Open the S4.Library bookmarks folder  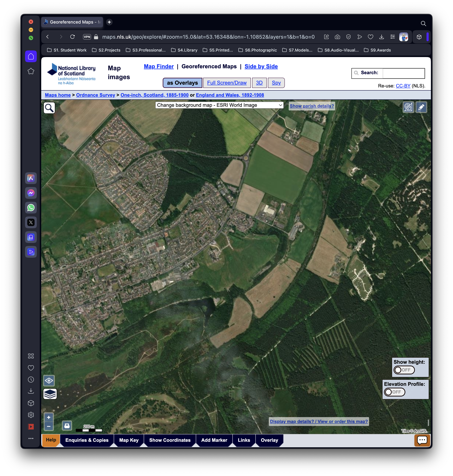coord(184,50)
